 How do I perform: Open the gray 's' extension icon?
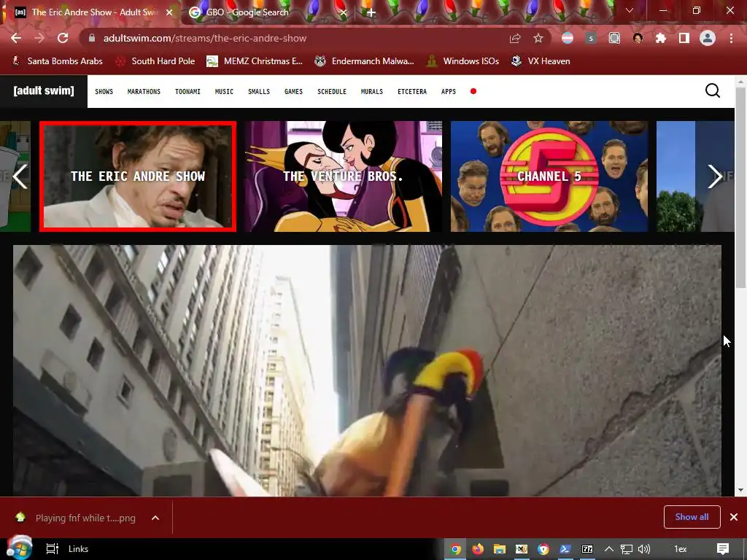[591, 39]
